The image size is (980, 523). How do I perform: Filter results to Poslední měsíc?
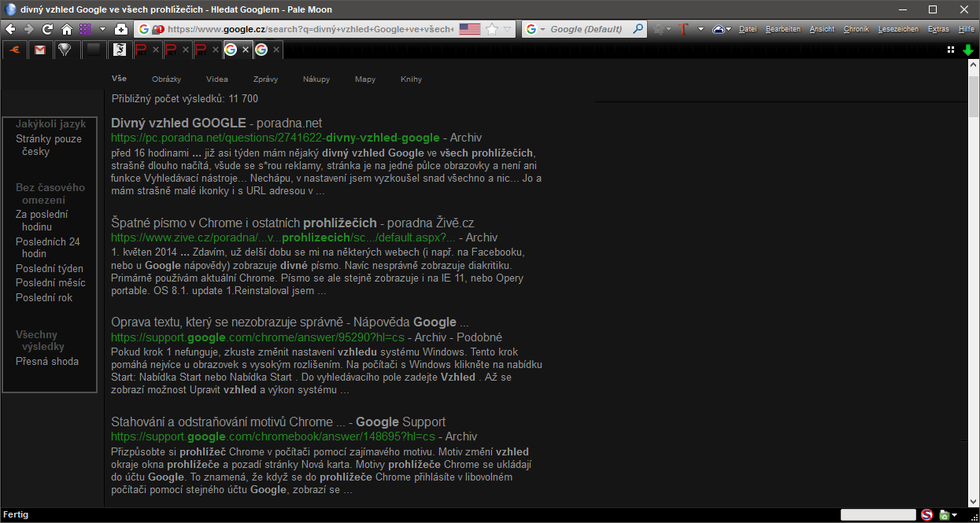pyautogui.click(x=50, y=282)
